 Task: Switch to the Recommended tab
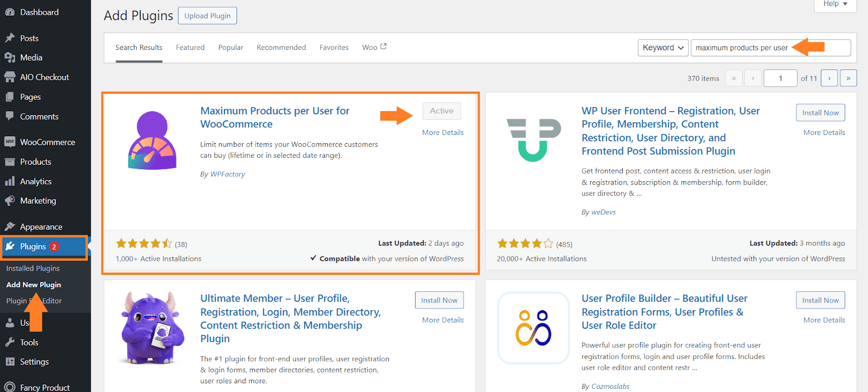coord(281,48)
